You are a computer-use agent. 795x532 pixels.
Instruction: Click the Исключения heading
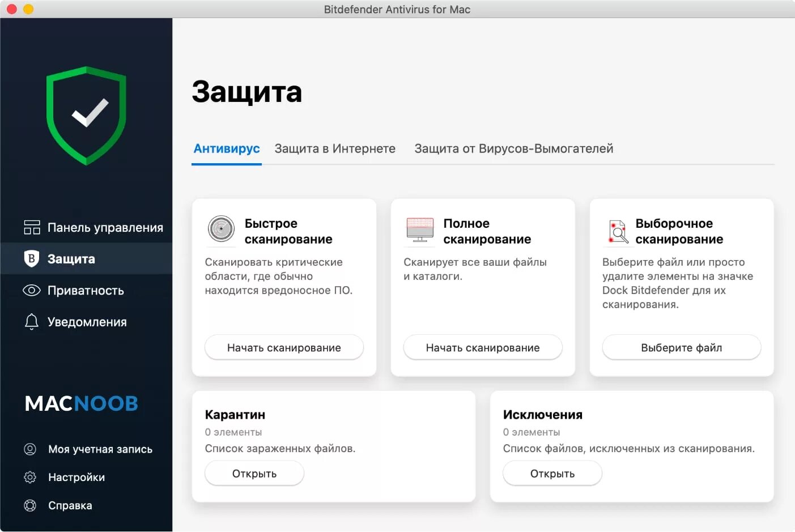coord(543,415)
